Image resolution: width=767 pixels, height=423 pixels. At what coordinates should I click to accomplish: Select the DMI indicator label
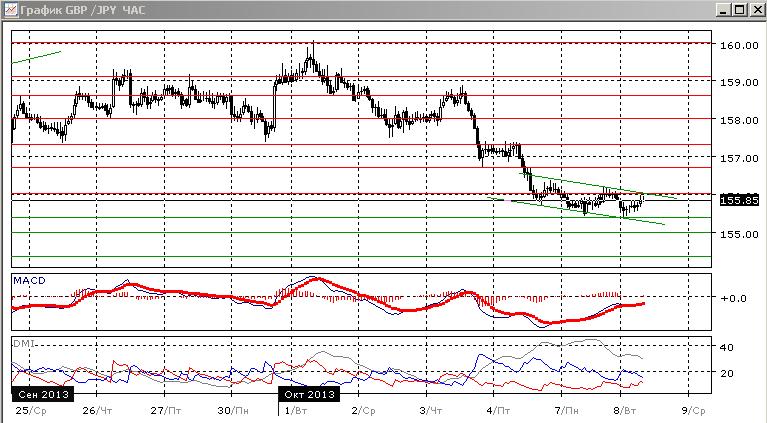click(23, 344)
